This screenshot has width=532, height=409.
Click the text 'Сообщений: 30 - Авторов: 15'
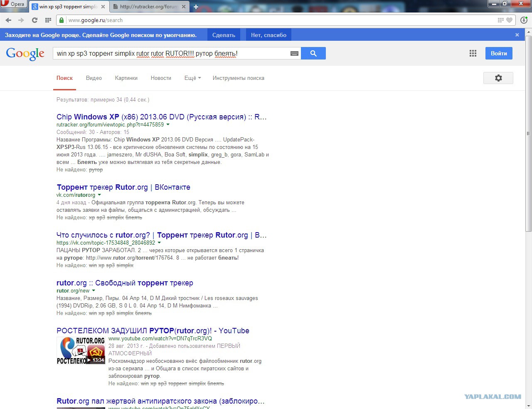pyautogui.click(x=93, y=132)
